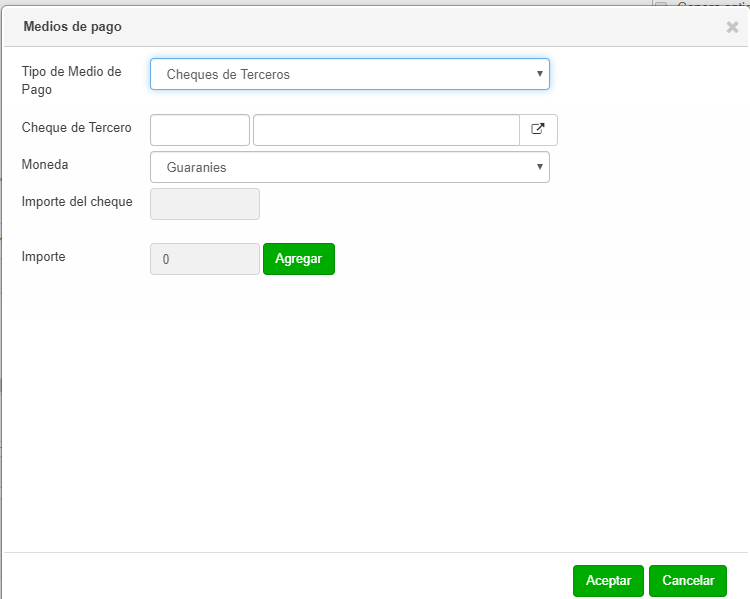Expand the Moneda dropdown showing Guaranies
Image resolution: width=750 pixels, height=599 pixels.
(350, 167)
